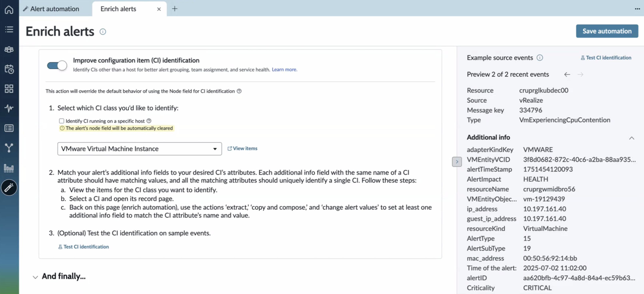Image resolution: width=644 pixels, height=294 pixels.
Task: Check Identify CI running on specific host
Action: [62, 121]
